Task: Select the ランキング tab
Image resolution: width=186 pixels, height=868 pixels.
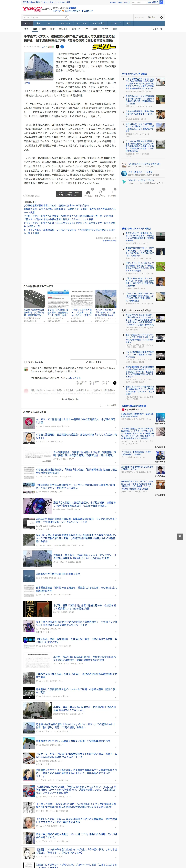Action: [115, 24]
